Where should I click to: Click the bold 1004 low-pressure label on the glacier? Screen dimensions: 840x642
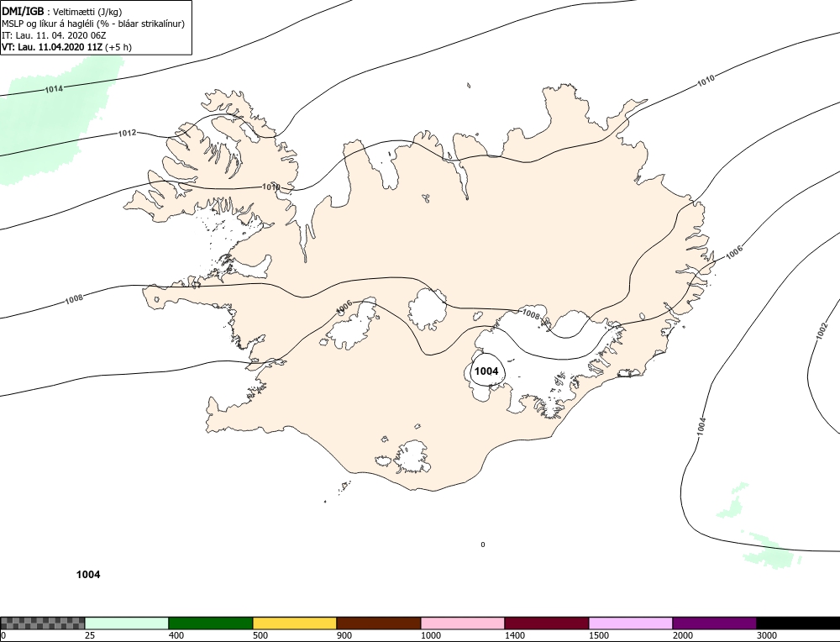(x=486, y=371)
